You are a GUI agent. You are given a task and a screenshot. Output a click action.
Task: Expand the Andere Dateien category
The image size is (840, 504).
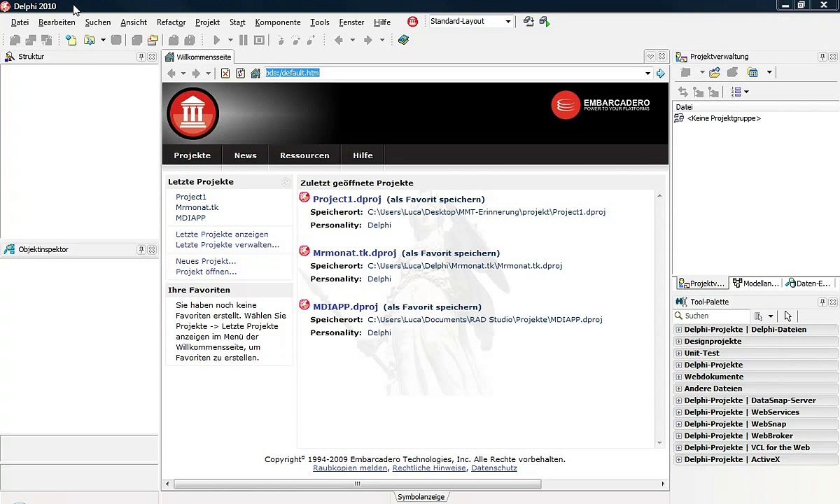pos(678,388)
